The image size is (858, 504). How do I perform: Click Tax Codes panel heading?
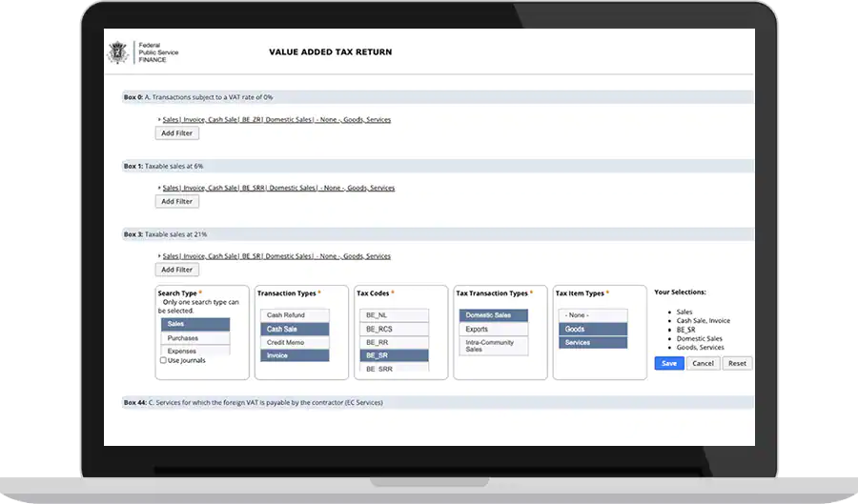pos(373,293)
